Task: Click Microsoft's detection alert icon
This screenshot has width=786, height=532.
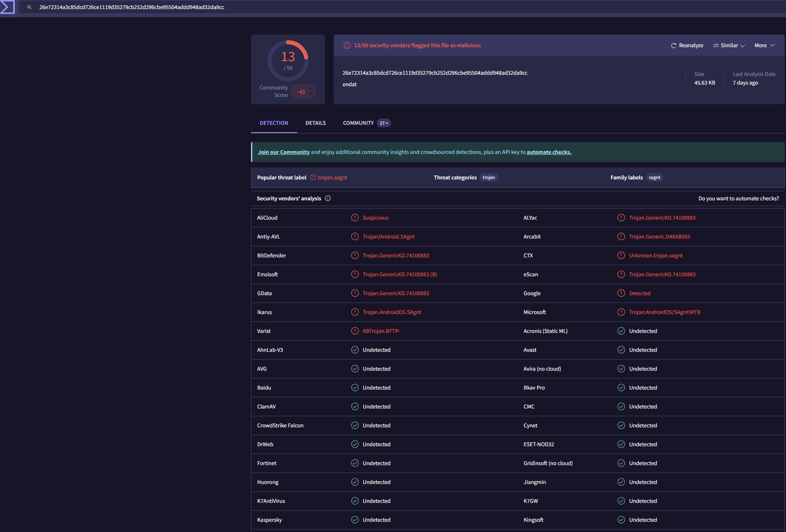Action: coord(621,312)
